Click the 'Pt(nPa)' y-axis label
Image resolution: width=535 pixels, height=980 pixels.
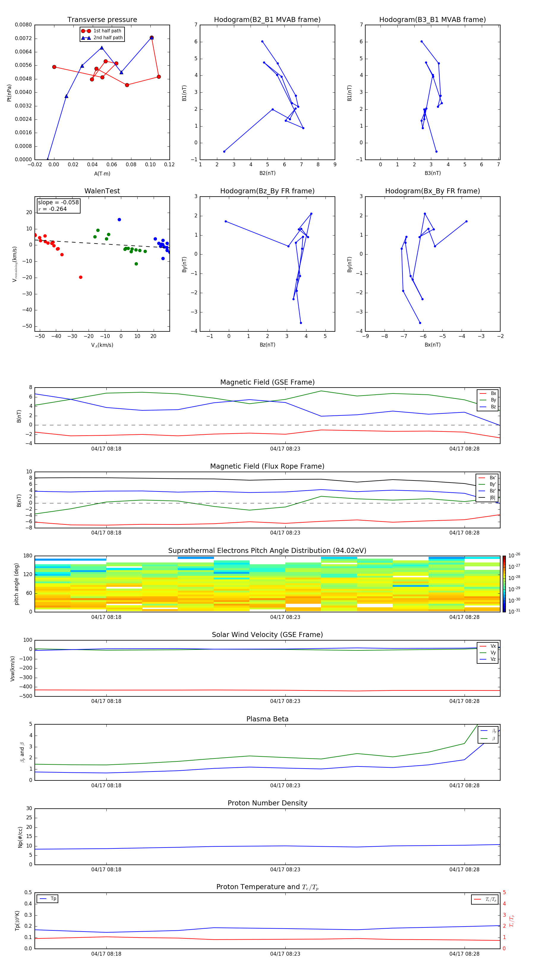click(x=9, y=92)
